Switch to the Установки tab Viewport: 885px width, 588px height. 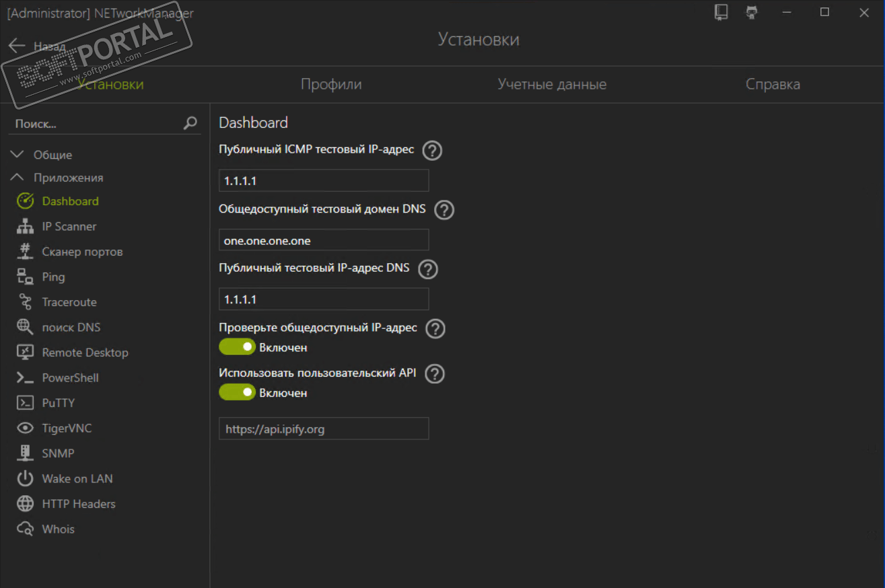click(x=110, y=84)
